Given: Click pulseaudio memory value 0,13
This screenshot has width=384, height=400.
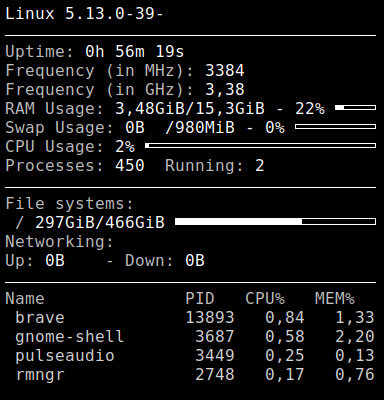Looking at the screenshot, I should [x=355, y=356].
